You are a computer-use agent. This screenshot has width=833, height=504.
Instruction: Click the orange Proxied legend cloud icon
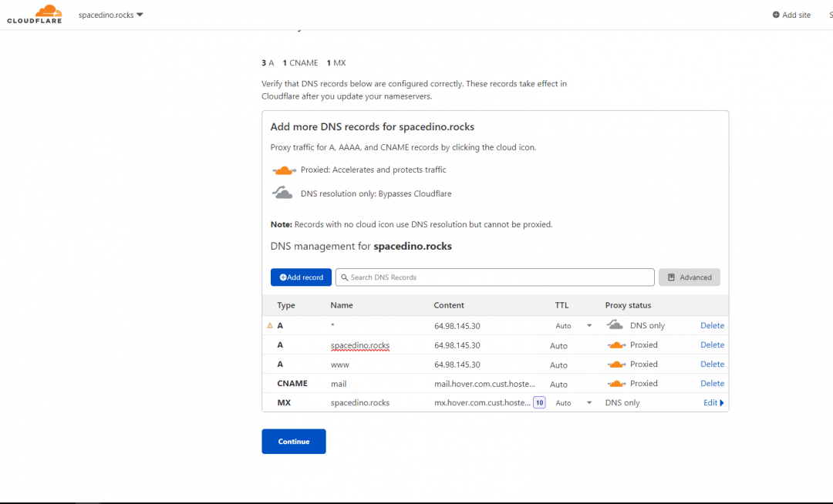(x=284, y=169)
